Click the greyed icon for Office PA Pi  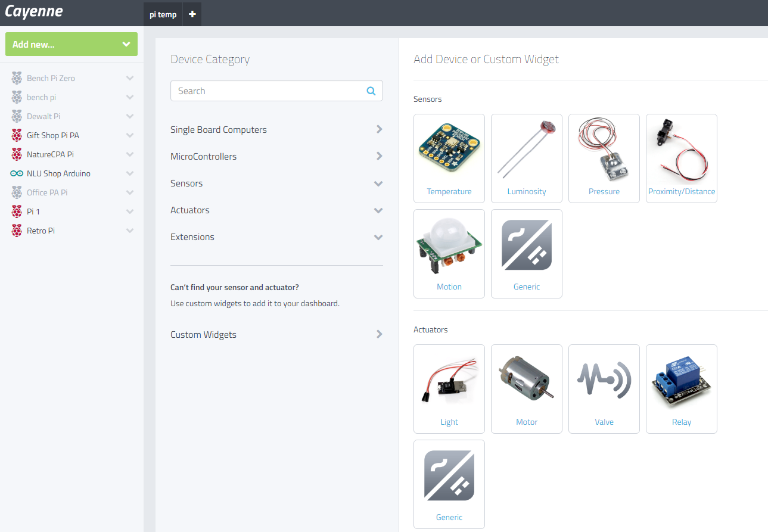17,192
